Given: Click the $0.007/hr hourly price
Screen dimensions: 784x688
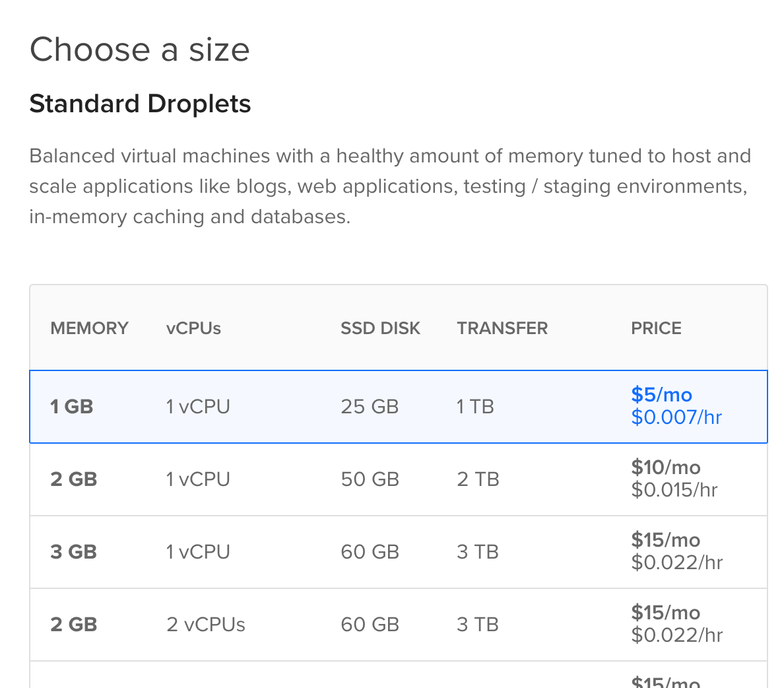Looking at the screenshot, I should [x=676, y=417].
